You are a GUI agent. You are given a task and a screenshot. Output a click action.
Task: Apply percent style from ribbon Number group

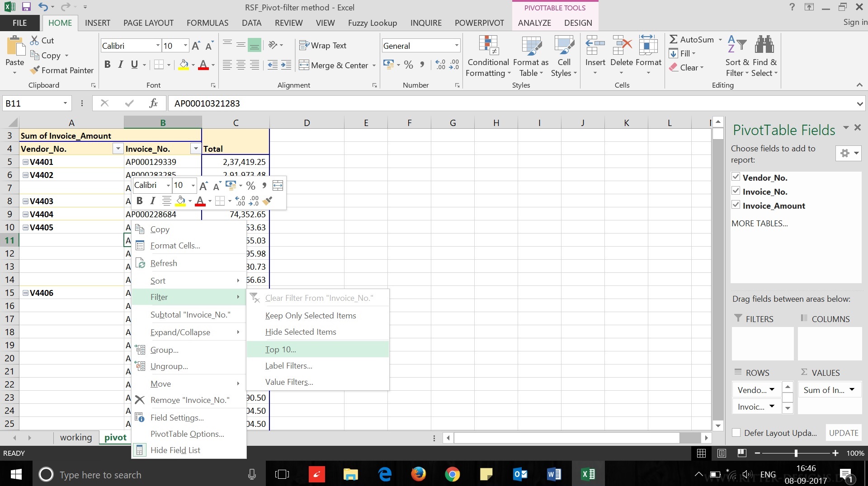tap(409, 65)
